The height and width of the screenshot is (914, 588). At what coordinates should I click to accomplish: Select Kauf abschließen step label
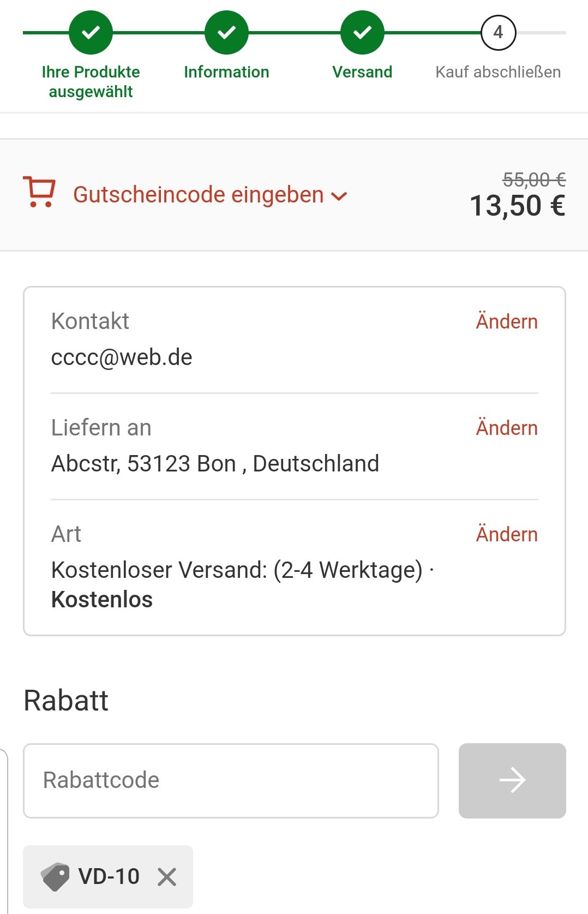coord(498,72)
